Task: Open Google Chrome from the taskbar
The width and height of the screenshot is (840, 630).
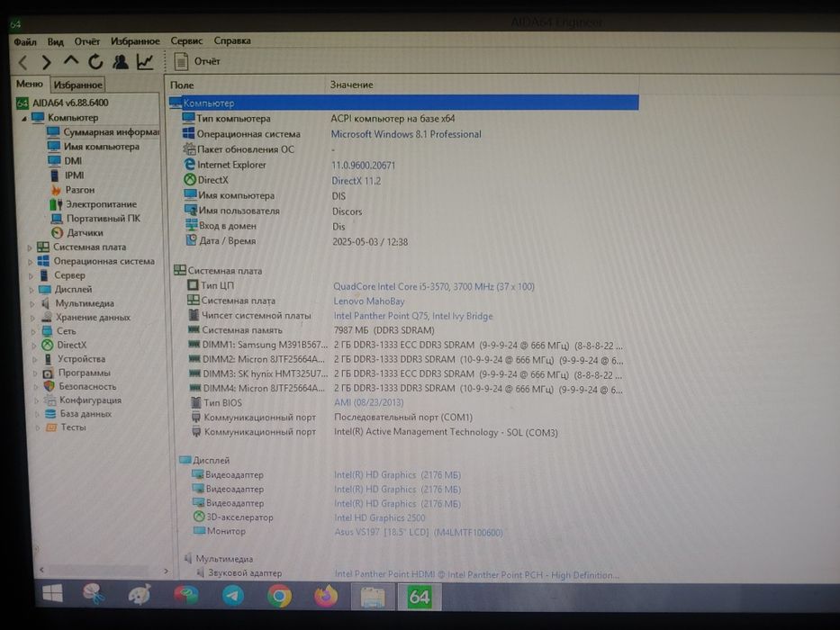Action: click(x=279, y=596)
